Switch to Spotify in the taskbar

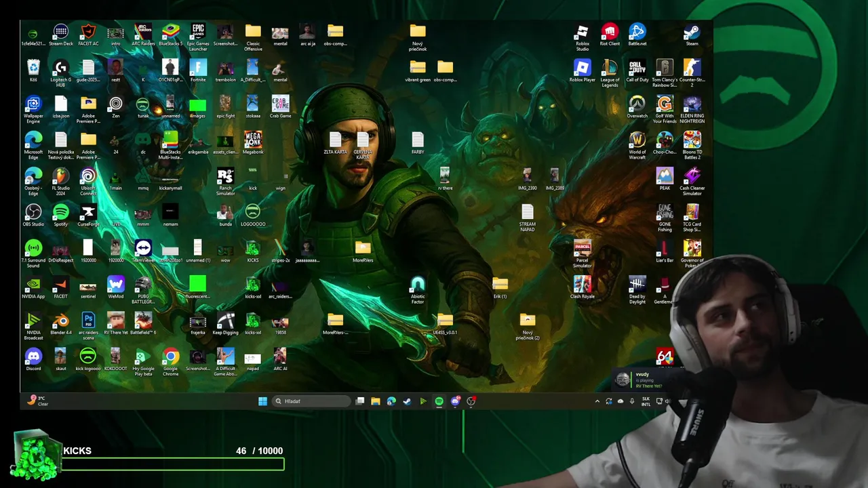pyautogui.click(x=439, y=401)
